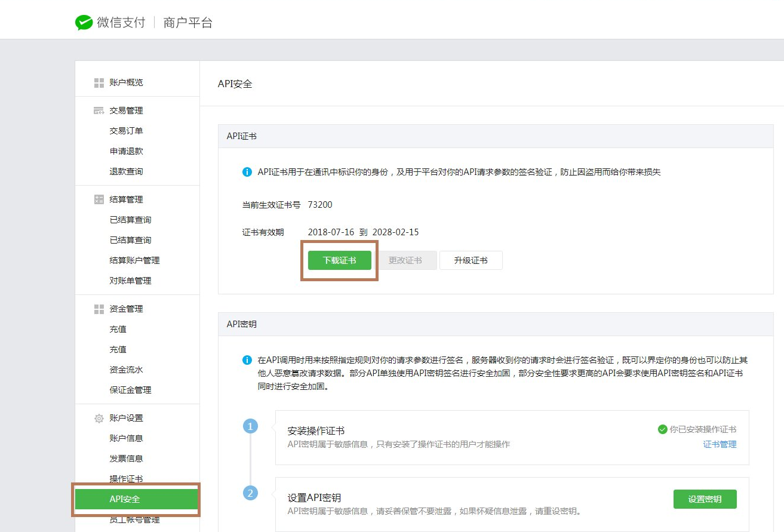This screenshot has height=532, width=784.
Task: Click the 升级证书 button
Action: (471, 260)
